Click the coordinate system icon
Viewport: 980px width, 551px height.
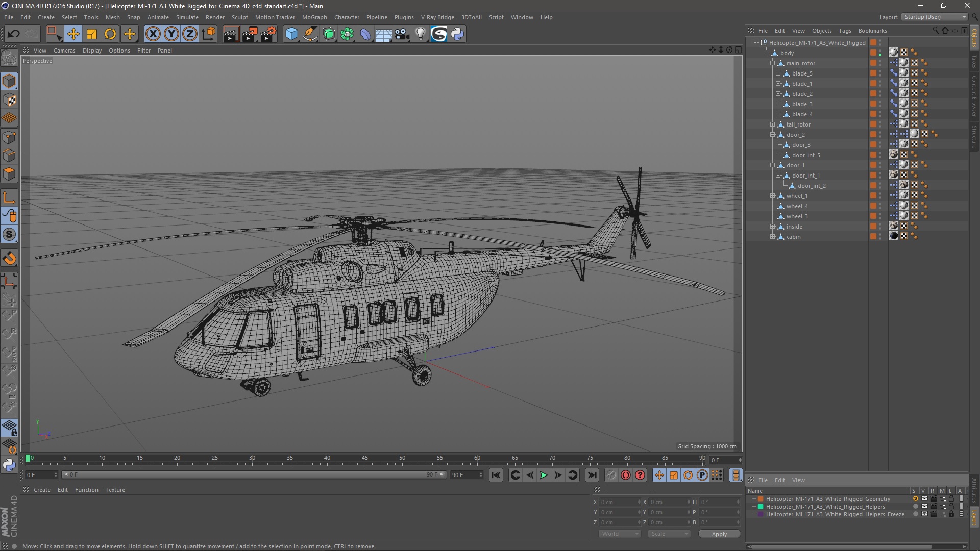[x=209, y=34]
